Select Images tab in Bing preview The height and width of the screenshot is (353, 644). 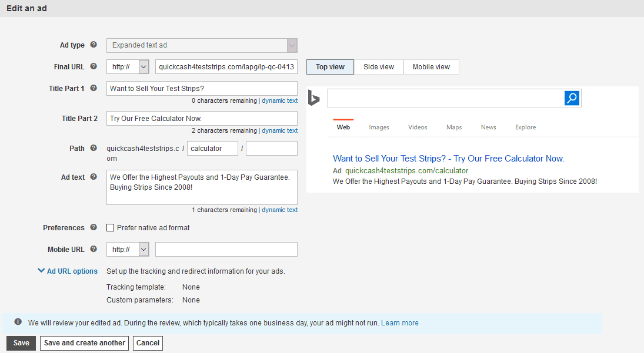pyautogui.click(x=379, y=127)
